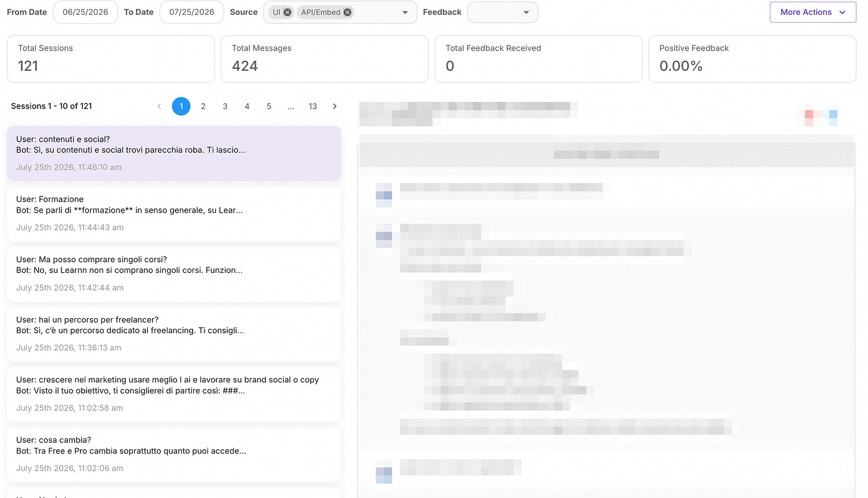Go to sessions page 5
868x498 pixels.
coord(269,106)
